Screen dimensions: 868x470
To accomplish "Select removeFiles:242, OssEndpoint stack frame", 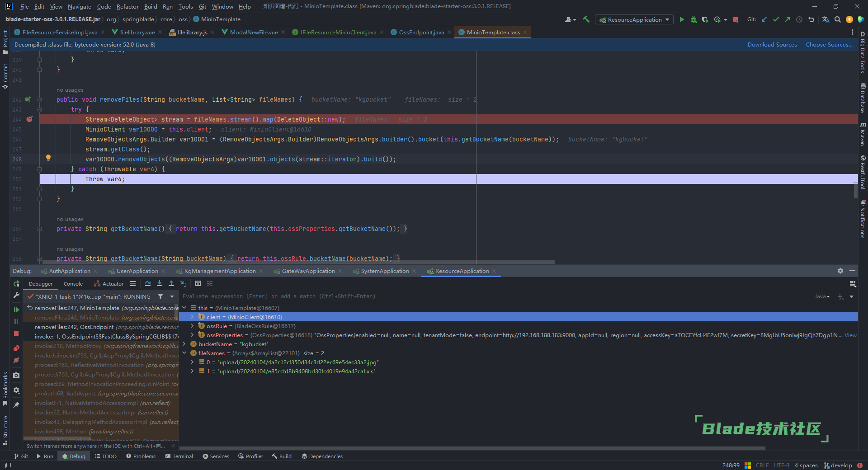I will (101, 327).
